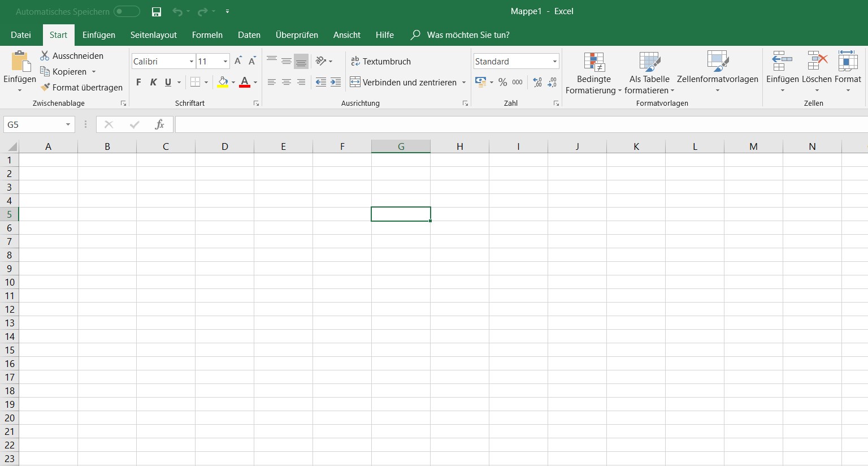
Task: Switch to the Formeln ribbon tab
Action: [x=207, y=35]
